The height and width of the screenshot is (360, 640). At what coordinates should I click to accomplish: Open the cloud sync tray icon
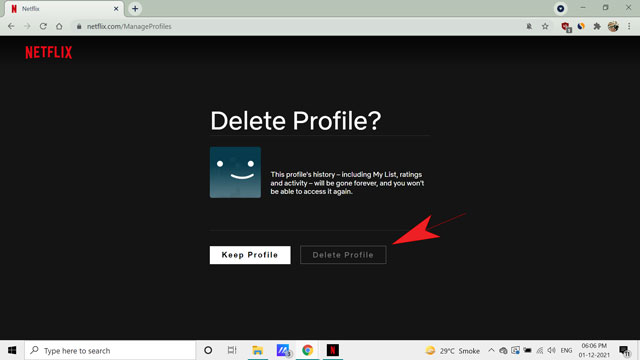[503, 351]
